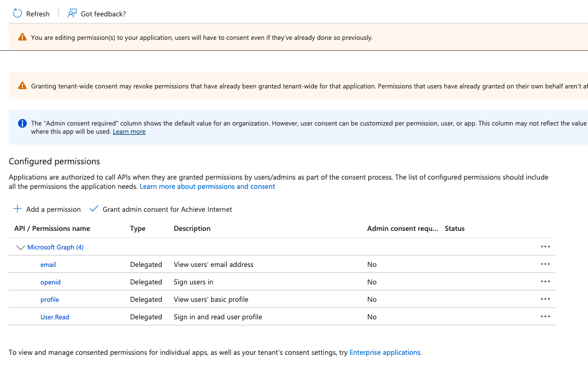
Task: Open the more options menu for User.Read row
Action: click(x=545, y=317)
